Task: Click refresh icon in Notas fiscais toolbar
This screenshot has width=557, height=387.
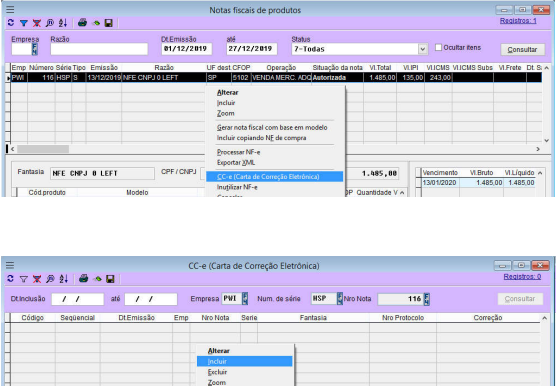Action: pos(11,23)
